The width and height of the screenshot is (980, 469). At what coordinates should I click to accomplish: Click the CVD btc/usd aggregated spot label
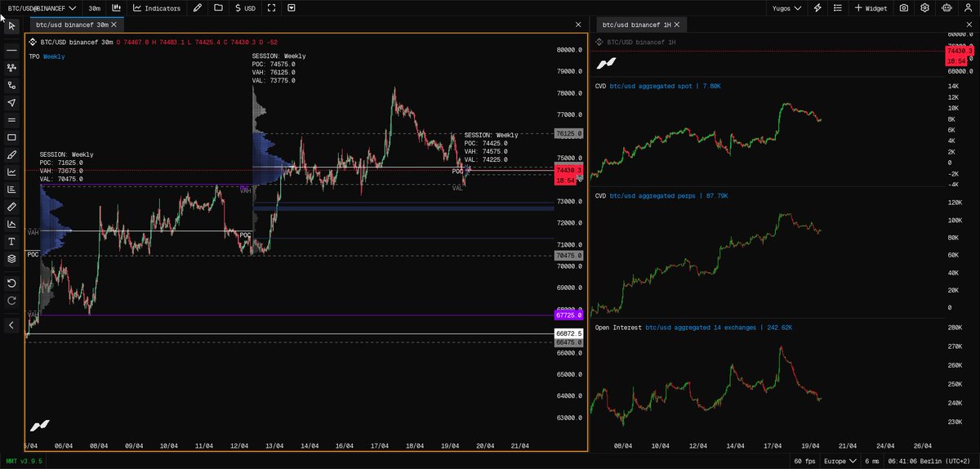click(x=657, y=86)
